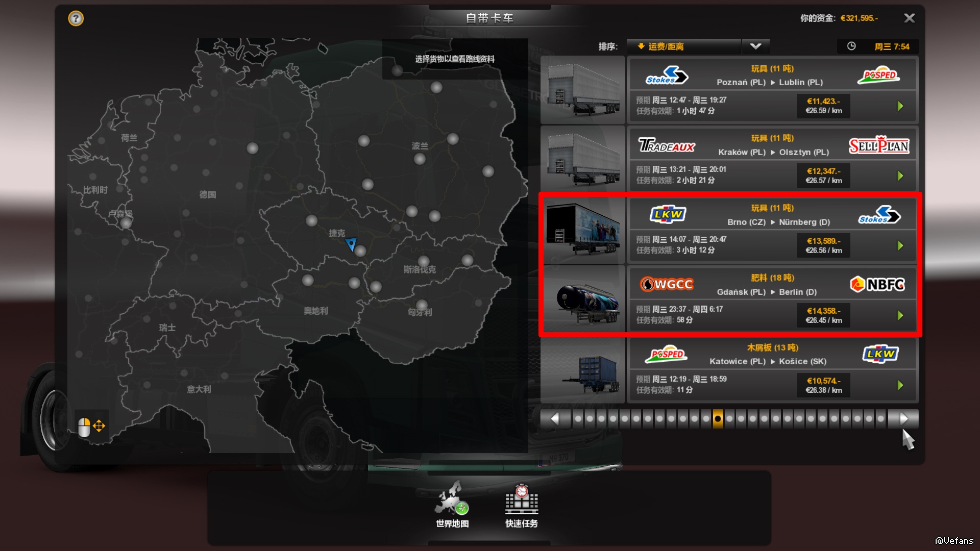Open the 运费/距离 sort field
The height and width of the screenshot is (551, 980).
(683, 46)
